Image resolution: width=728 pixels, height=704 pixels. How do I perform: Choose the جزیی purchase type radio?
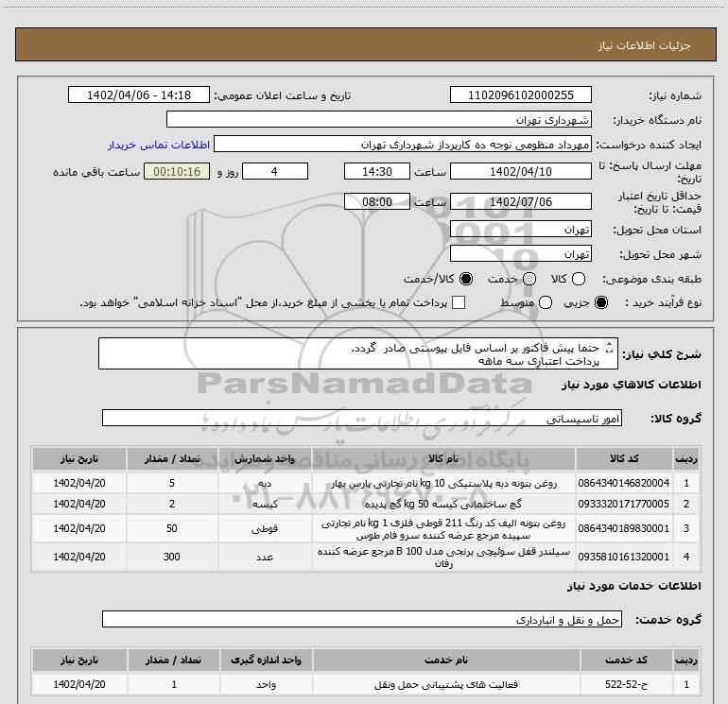coord(600,302)
